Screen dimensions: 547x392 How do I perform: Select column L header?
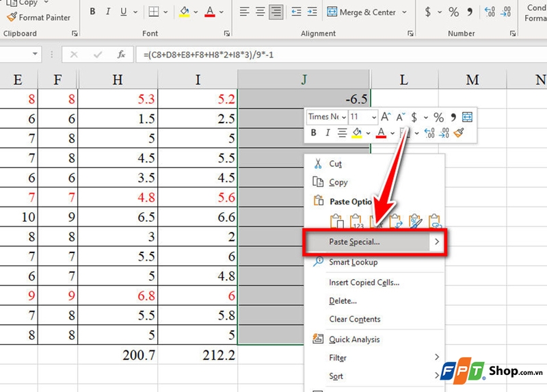pos(404,79)
